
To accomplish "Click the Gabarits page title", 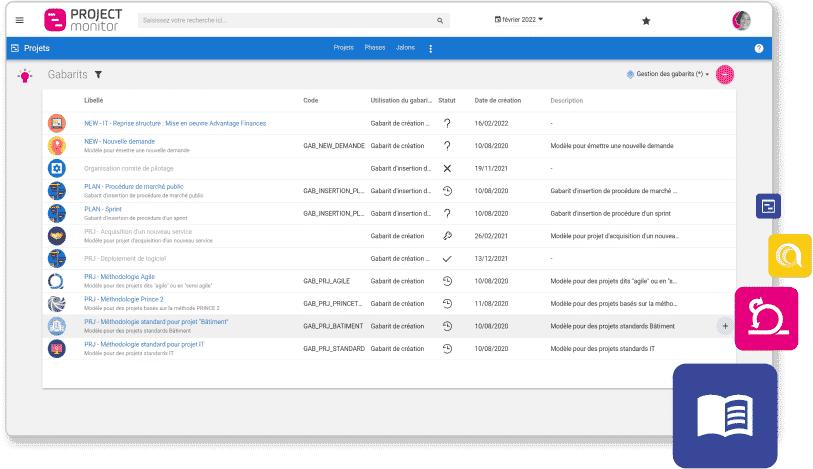I will pyautogui.click(x=67, y=75).
